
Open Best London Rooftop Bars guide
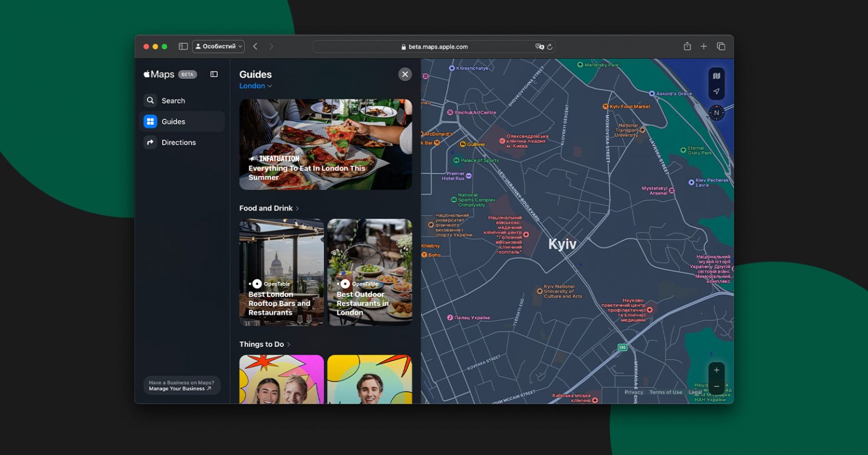(x=281, y=272)
